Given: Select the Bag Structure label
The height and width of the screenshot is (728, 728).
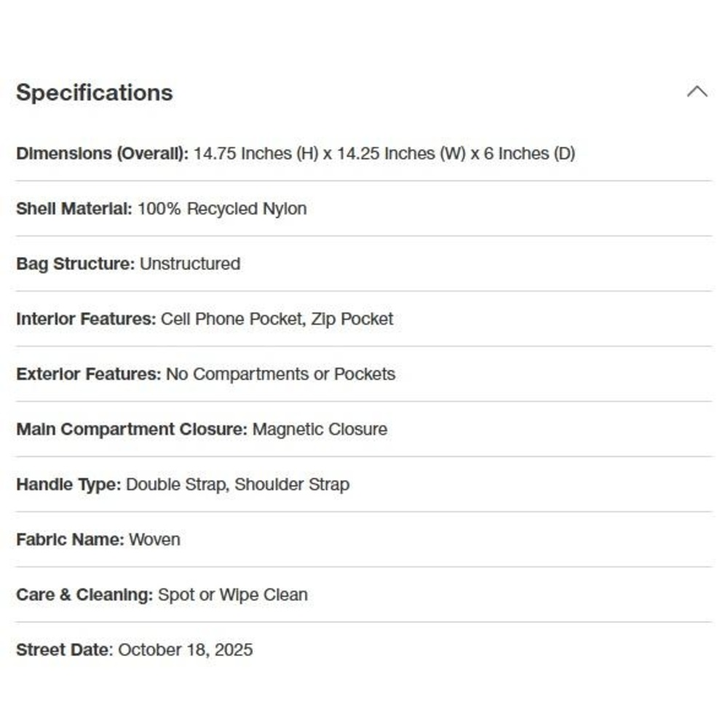Looking at the screenshot, I should [75, 264].
